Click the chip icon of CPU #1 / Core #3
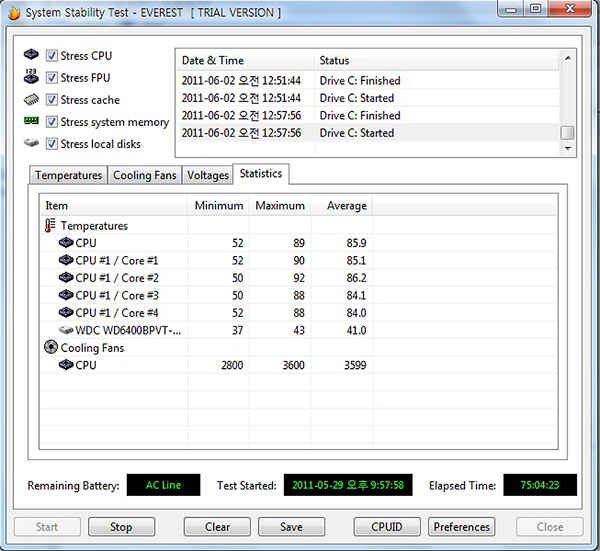 click(x=66, y=295)
